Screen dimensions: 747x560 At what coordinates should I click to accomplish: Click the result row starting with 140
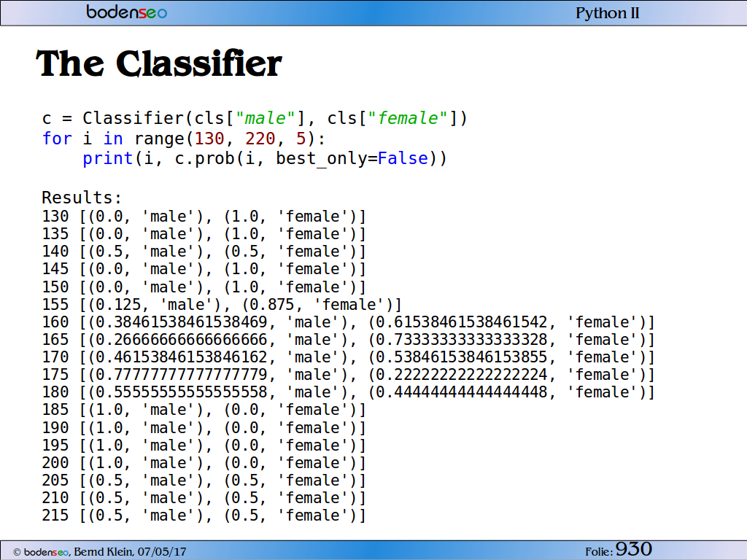(204, 252)
